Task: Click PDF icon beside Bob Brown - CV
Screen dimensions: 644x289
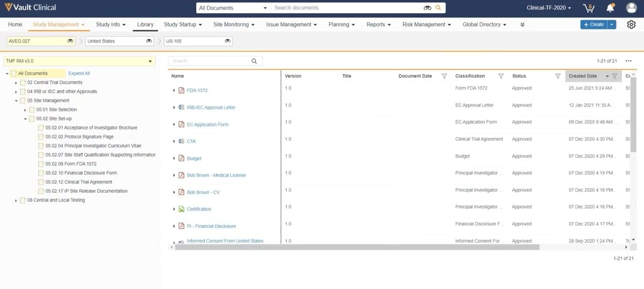Action: [182, 192]
